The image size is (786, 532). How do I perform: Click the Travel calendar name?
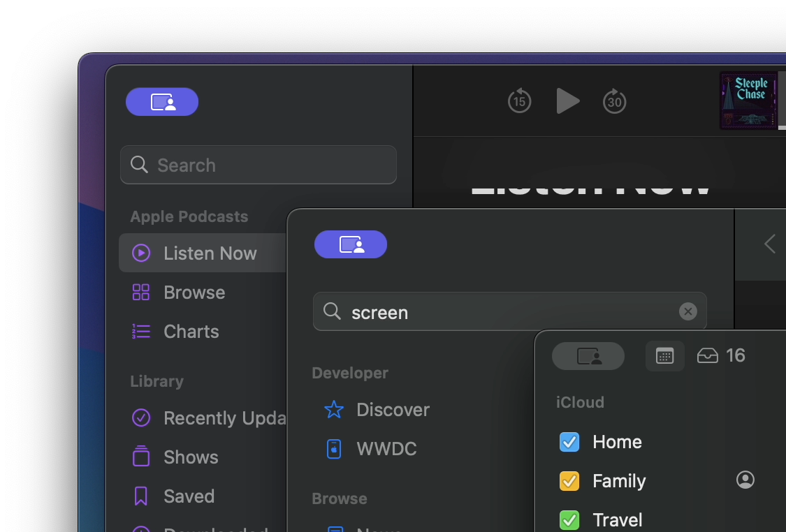tap(617, 520)
